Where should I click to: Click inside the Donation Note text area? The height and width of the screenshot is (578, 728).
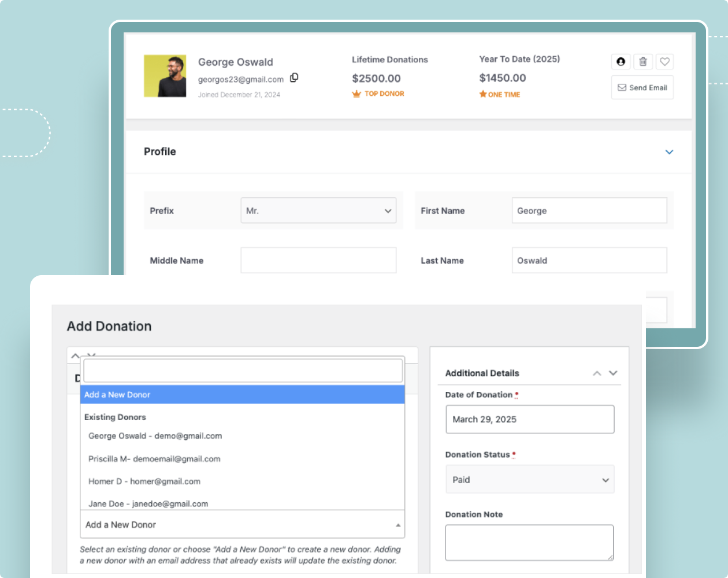click(x=529, y=542)
